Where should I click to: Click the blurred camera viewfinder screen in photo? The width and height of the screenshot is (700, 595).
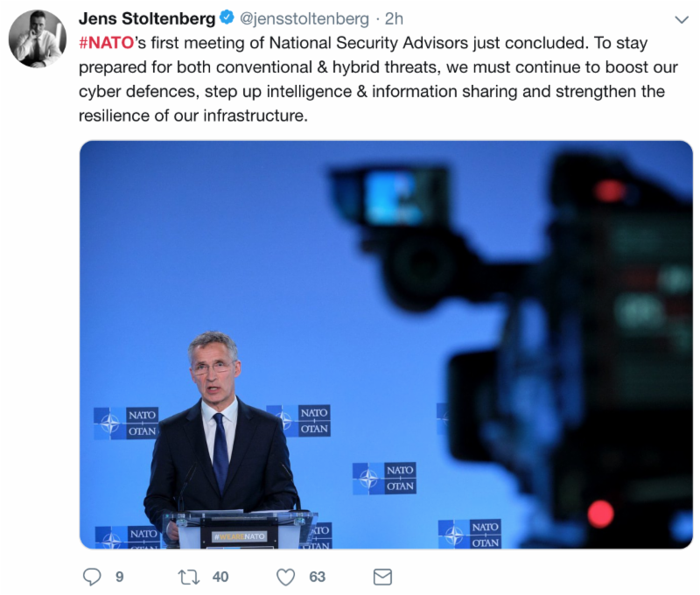[392, 197]
